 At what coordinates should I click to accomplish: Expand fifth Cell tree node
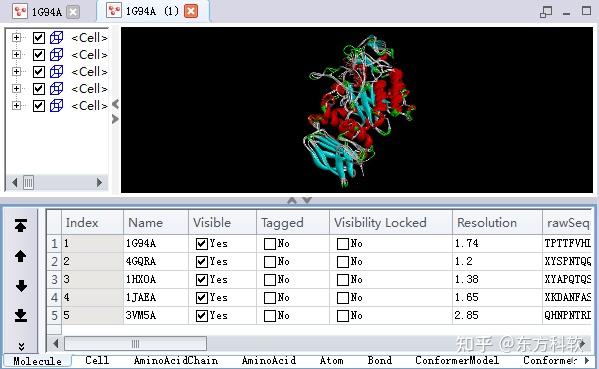(16, 105)
